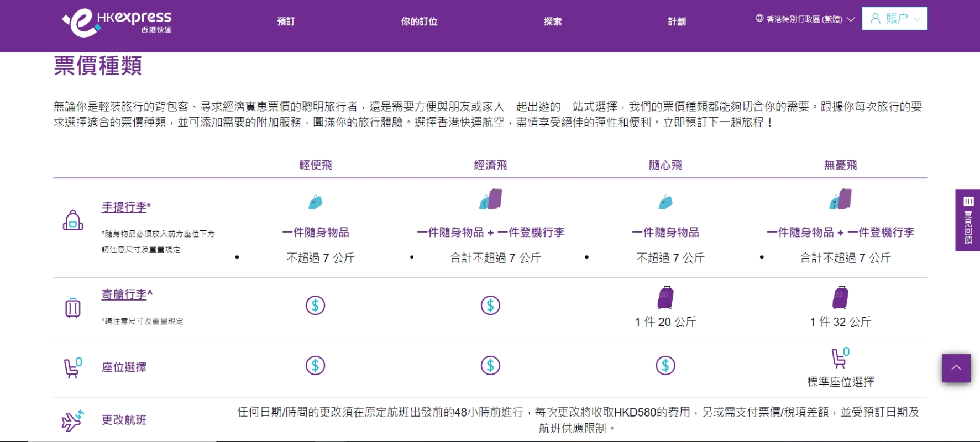Click the 32kg purple suitcase icon
This screenshot has height=442, width=980.
(840, 298)
